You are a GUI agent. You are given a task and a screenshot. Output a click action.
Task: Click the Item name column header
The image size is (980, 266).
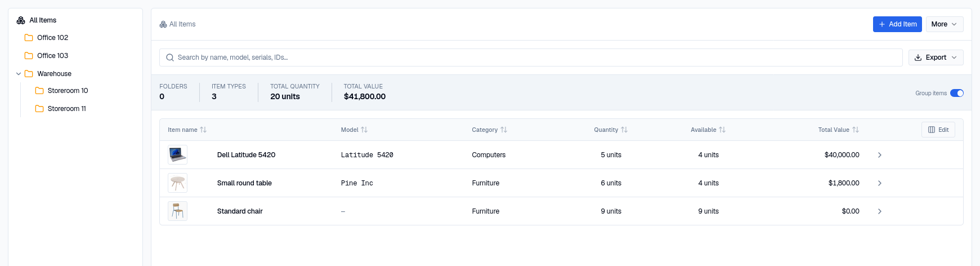182,130
